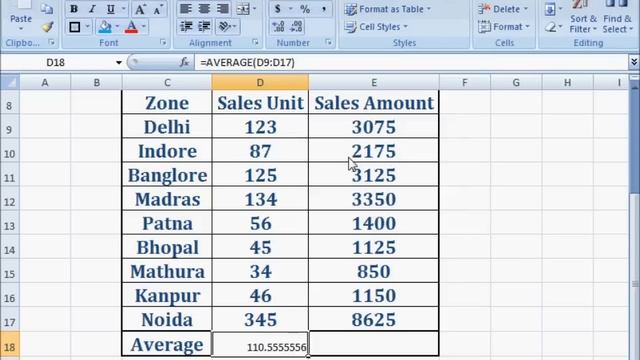Toggle Underline formatting

coord(111,9)
